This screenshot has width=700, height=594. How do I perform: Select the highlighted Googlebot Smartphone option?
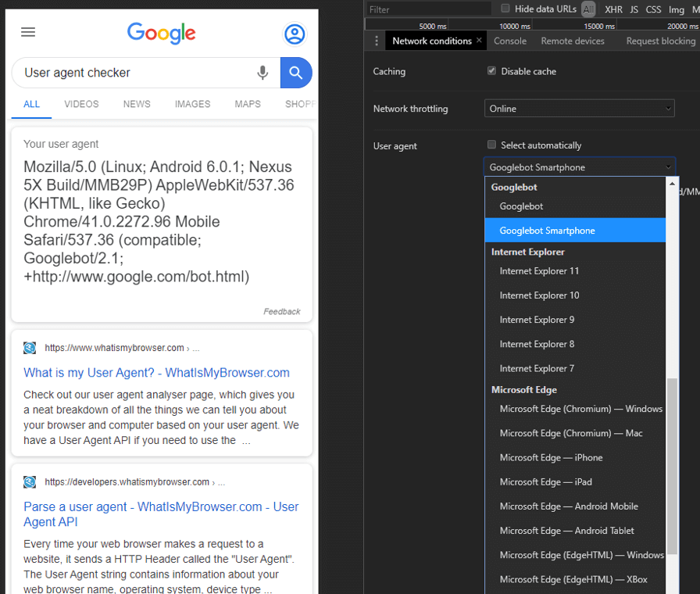575,231
